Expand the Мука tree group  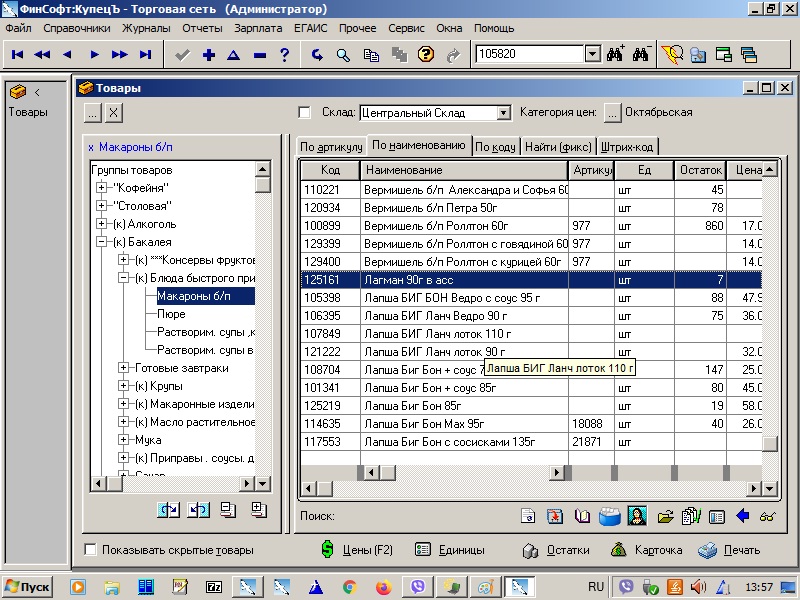pyautogui.click(x=123, y=439)
